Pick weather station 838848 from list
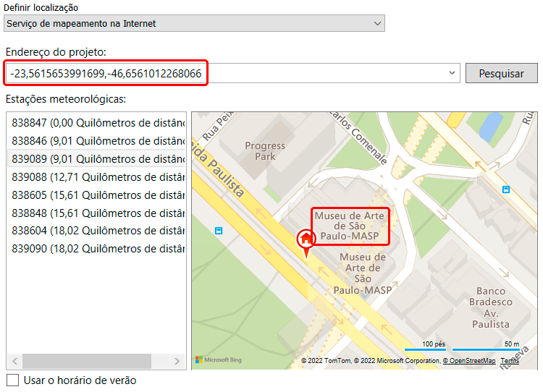Screen dimensions: 543x392 (x=97, y=213)
